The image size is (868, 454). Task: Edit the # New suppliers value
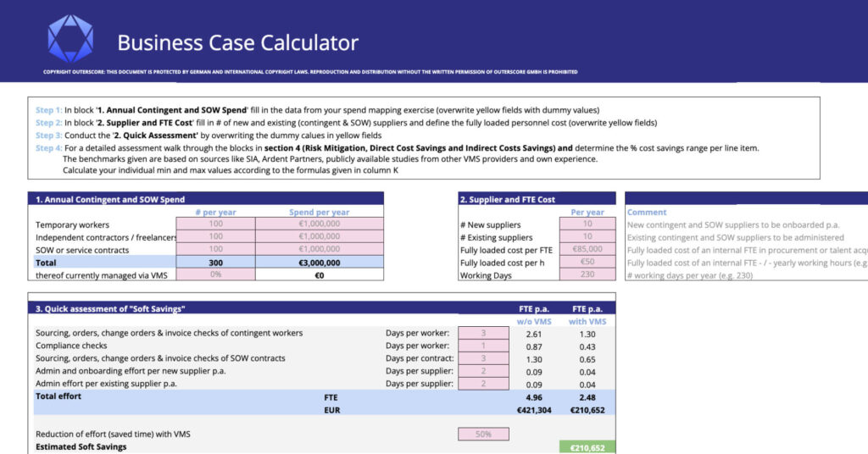(x=587, y=224)
